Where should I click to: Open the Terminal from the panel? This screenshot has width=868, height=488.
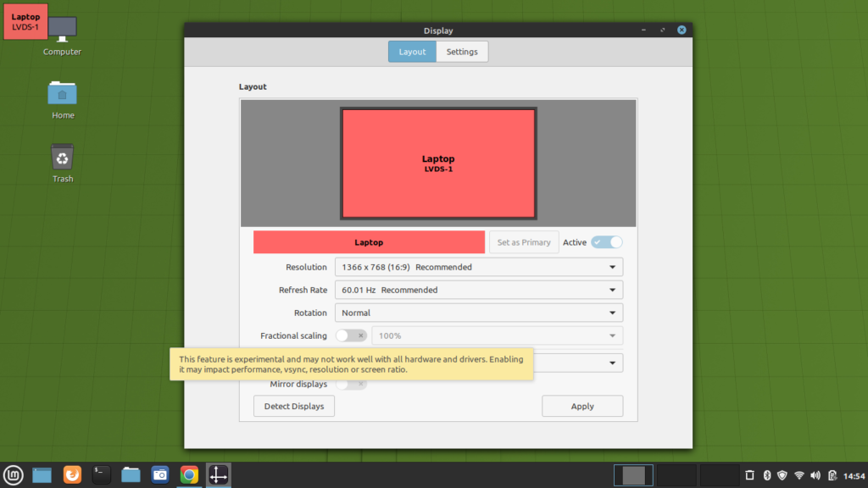pyautogui.click(x=101, y=474)
